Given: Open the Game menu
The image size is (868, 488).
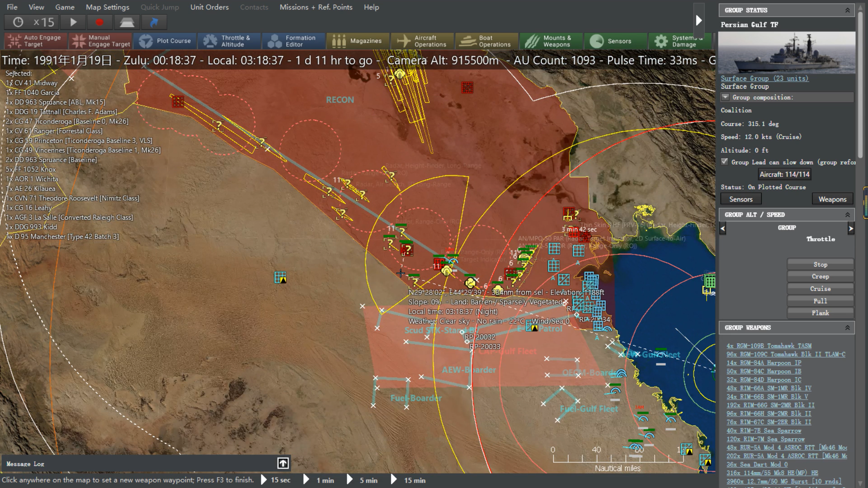Looking at the screenshot, I should (65, 7).
